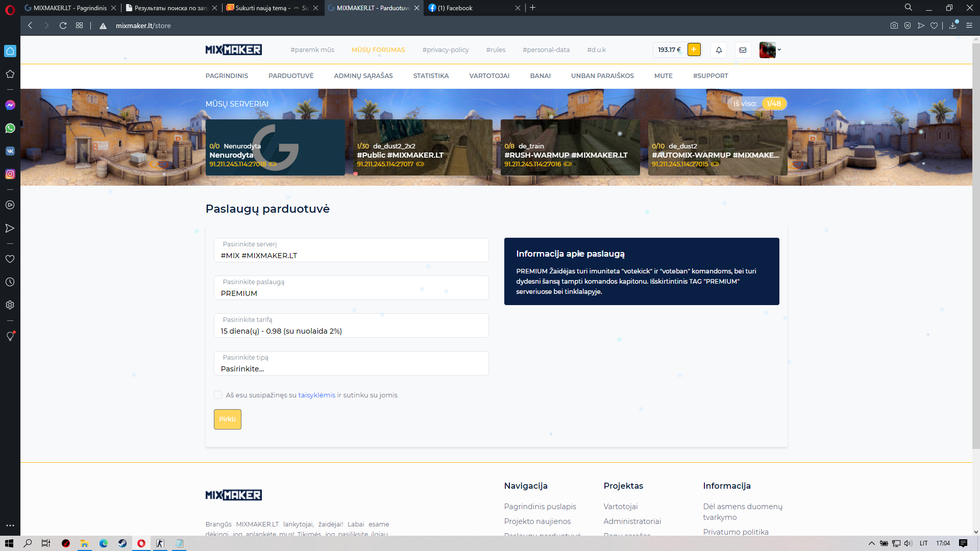This screenshot has width=980, height=551.
Task: Open footer Projekto naujienos link
Action: click(x=537, y=521)
